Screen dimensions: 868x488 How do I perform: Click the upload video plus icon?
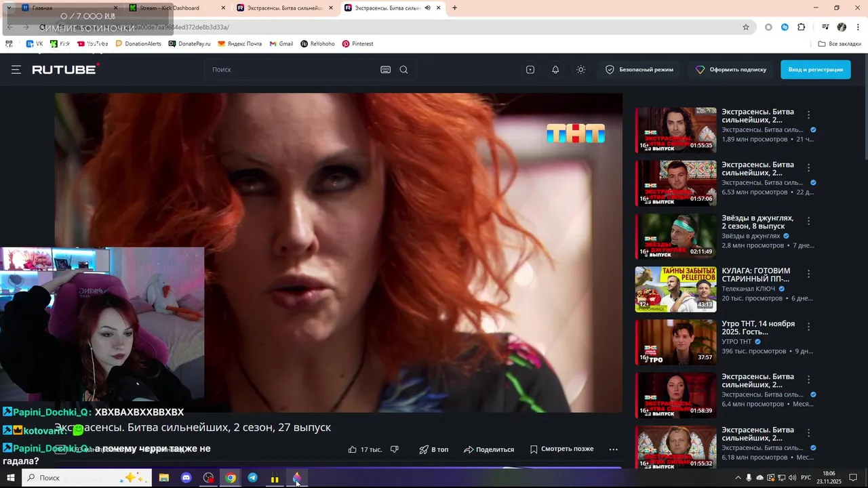pos(530,70)
